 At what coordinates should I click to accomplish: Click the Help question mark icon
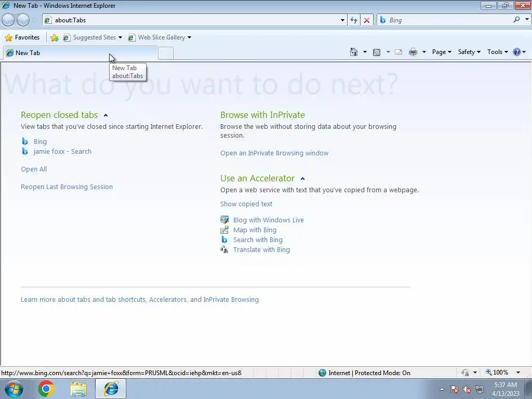pos(517,52)
